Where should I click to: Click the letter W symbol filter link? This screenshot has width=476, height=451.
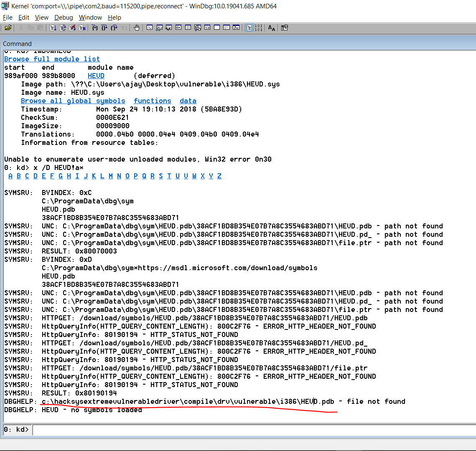194,176
